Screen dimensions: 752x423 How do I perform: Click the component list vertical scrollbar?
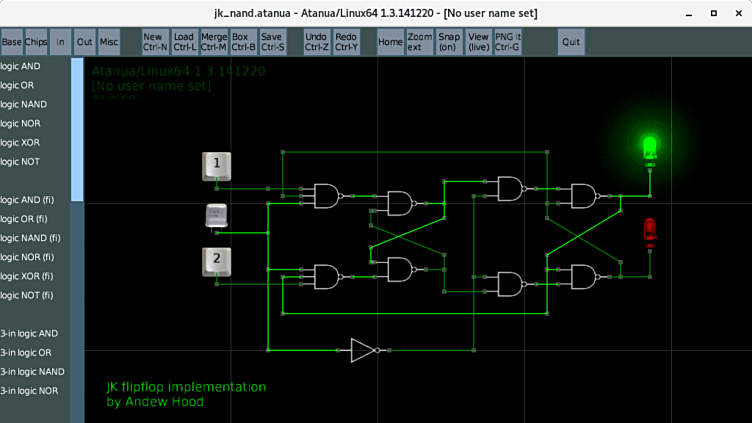point(77,130)
